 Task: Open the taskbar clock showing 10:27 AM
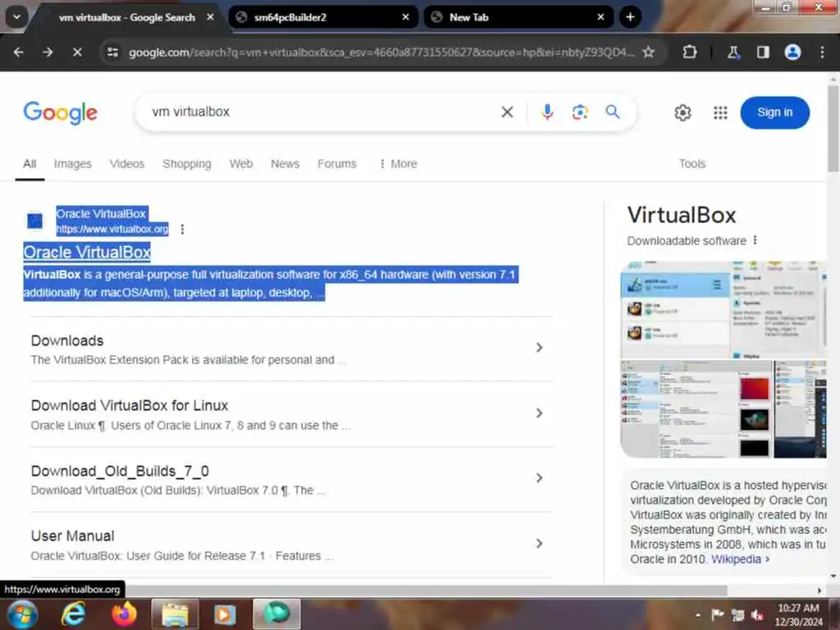click(x=798, y=614)
